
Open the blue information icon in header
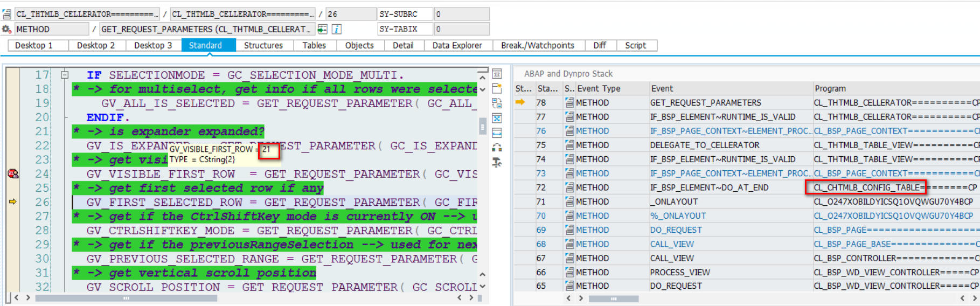336,29
